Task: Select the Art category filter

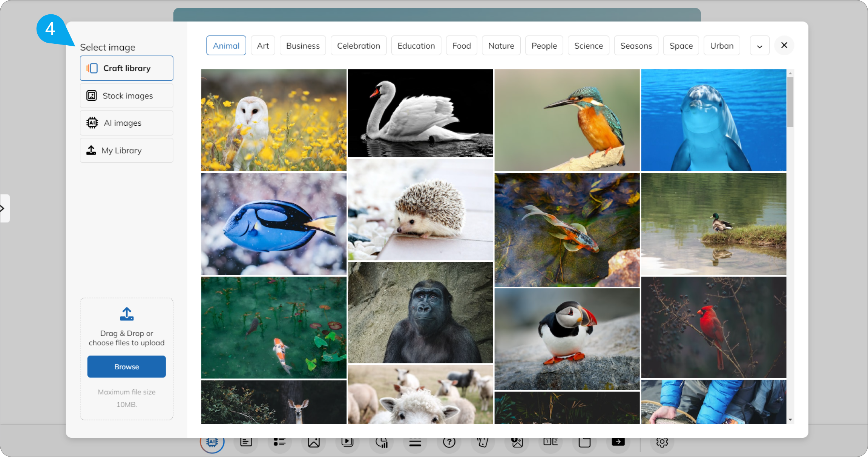Action: click(x=263, y=46)
